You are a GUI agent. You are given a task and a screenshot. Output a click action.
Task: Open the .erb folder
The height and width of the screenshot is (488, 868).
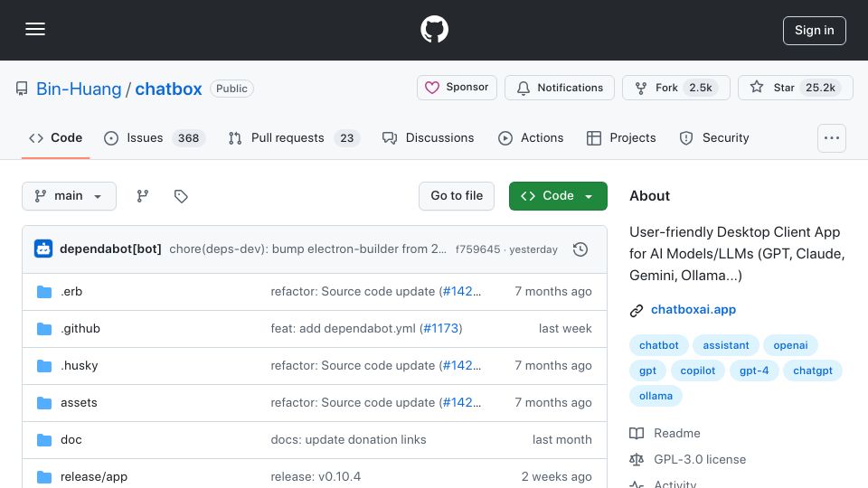tap(71, 292)
